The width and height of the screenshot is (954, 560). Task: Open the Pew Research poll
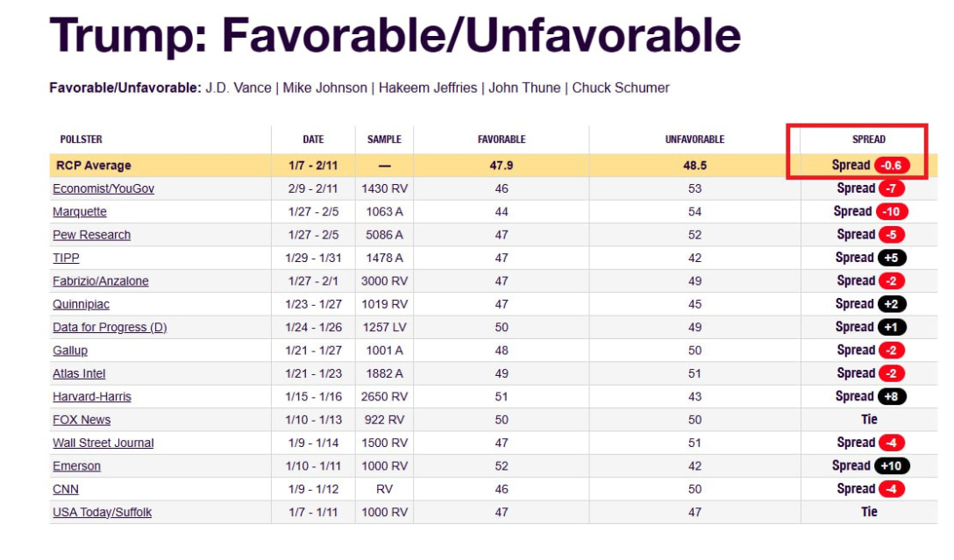click(92, 235)
